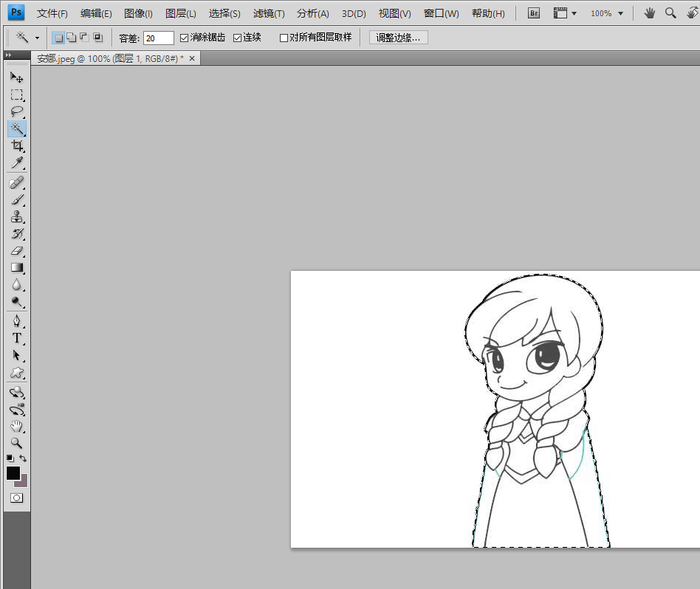Screen dimensions: 700x589
Task: Select the Magic Wand tool in toolbox
Action: [x=16, y=128]
